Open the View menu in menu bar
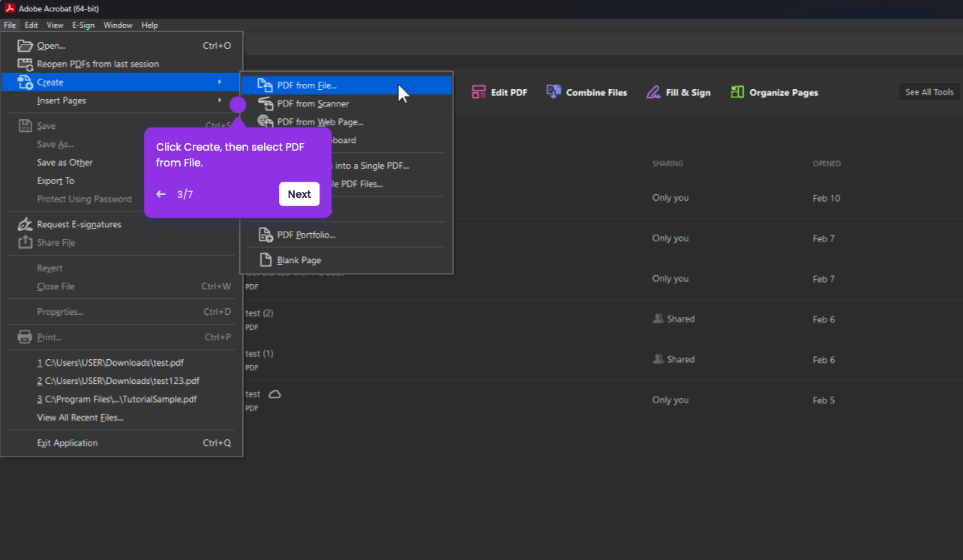963x560 pixels. point(55,25)
